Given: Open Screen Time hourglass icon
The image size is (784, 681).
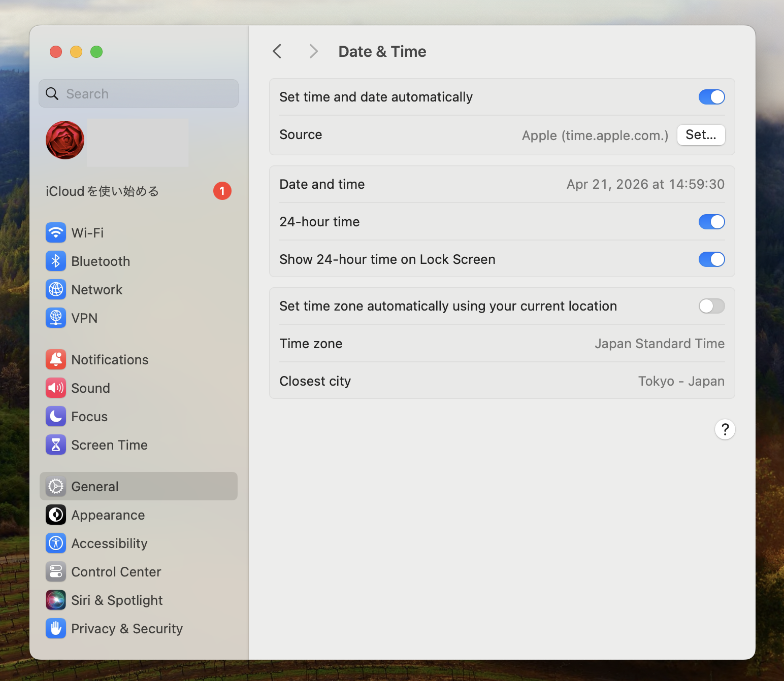Looking at the screenshot, I should coord(56,445).
